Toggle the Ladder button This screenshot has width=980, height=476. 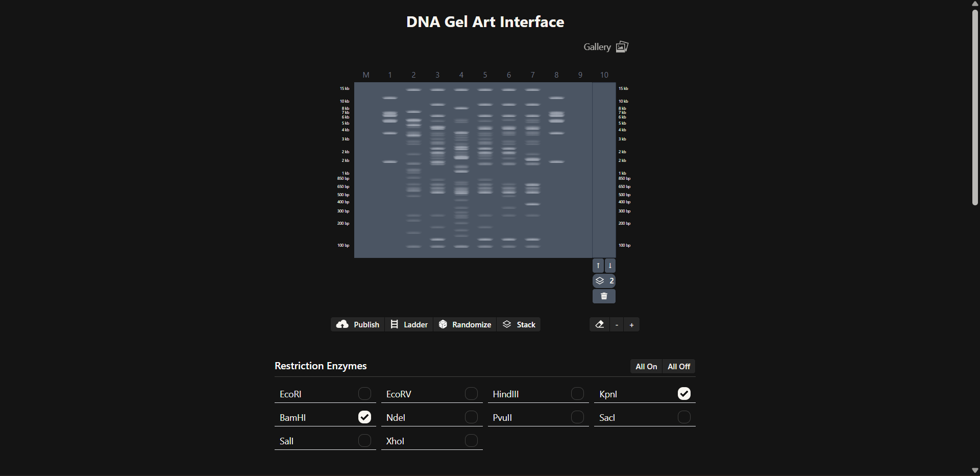pos(409,324)
